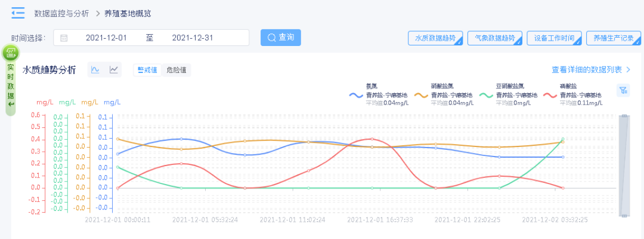Screen dimensions: 644x239
Task: Switch to straight line chart icon
Action: tap(114, 70)
